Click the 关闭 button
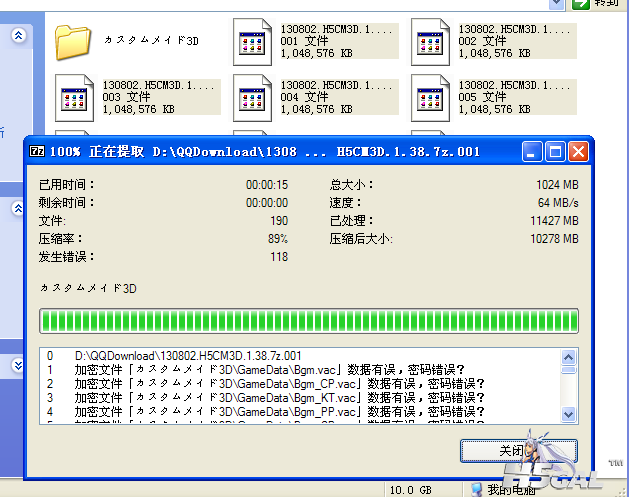 519,451
